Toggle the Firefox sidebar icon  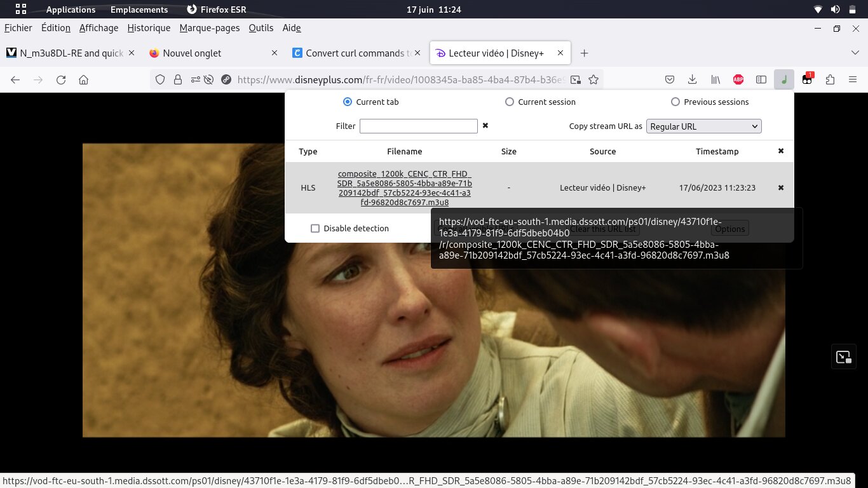pos(761,79)
